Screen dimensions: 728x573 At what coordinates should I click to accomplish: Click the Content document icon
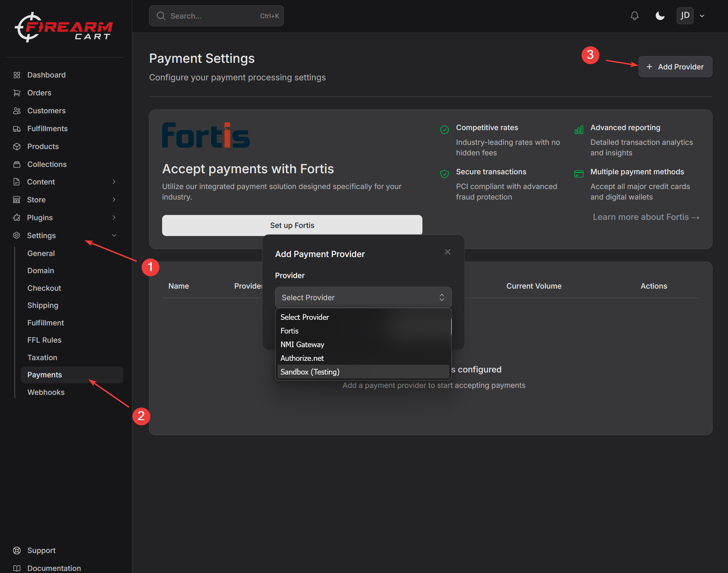point(16,182)
